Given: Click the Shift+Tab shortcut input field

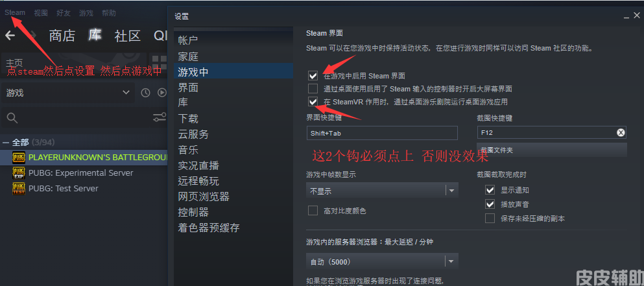Looking at the screenshot, I should tap(382, 133).
